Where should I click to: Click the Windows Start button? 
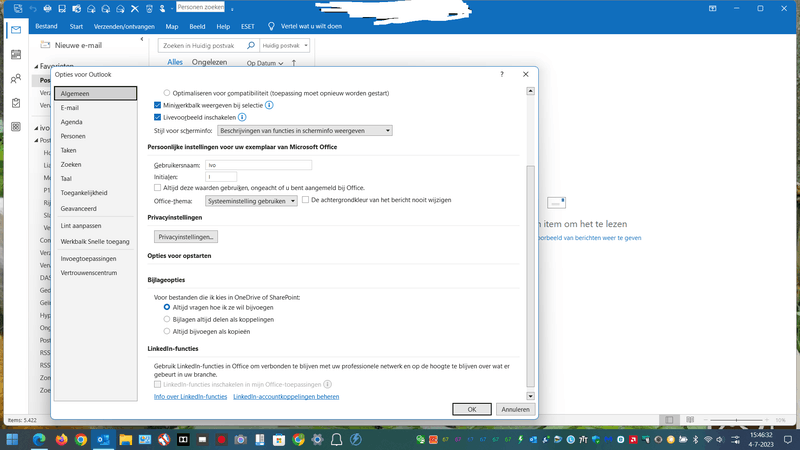[x=12, y=439]
